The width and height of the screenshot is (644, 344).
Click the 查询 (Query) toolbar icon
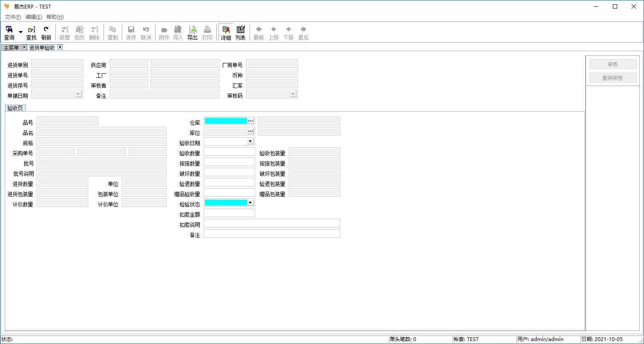pos(9,32)
